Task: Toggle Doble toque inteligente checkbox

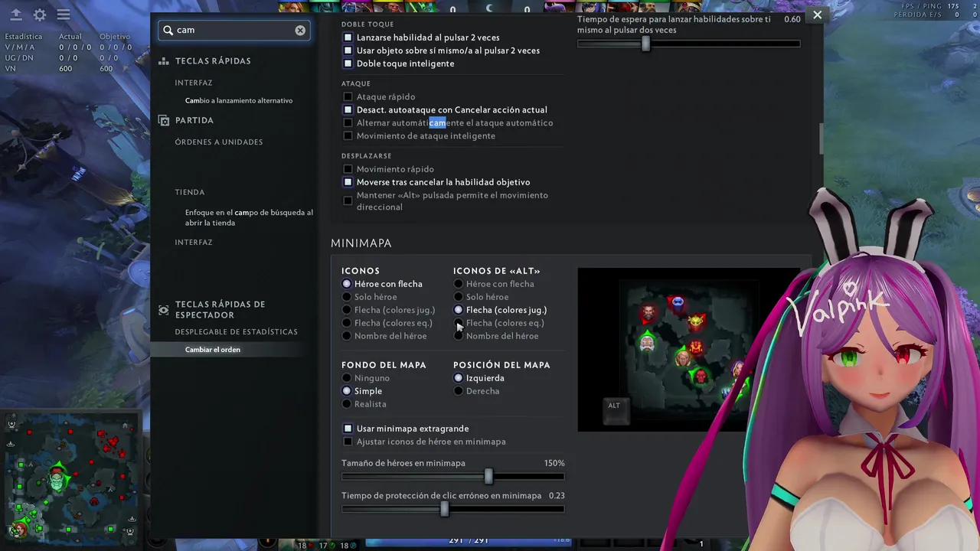Action: click(348, 64)
